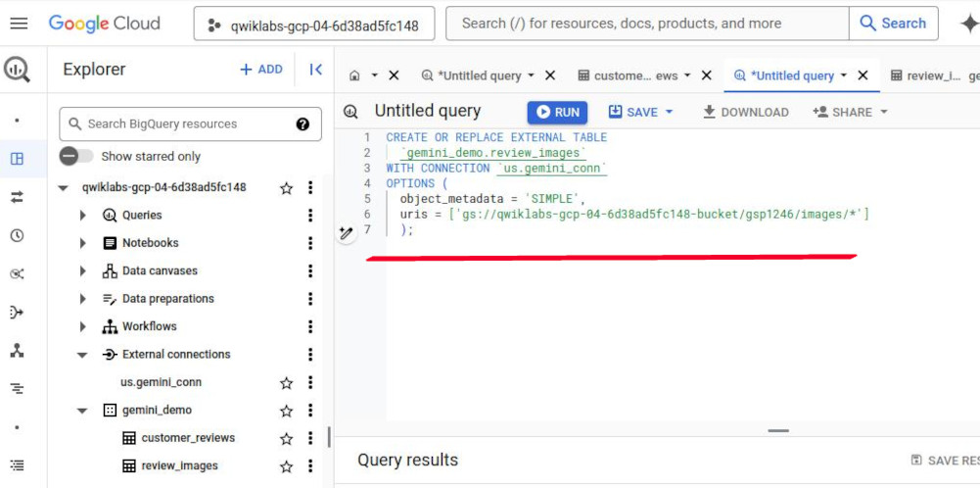Open the review_images table
980x488 pixels.
[179, 466]
